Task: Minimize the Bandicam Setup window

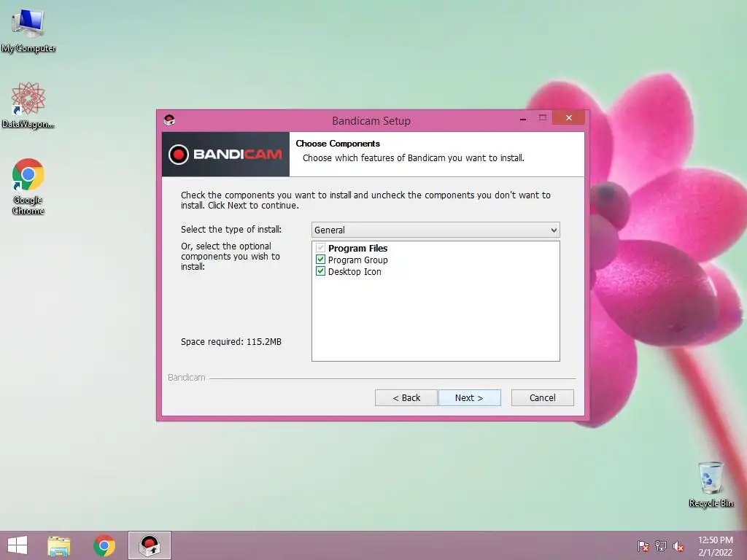Action: tap(523, 119)
